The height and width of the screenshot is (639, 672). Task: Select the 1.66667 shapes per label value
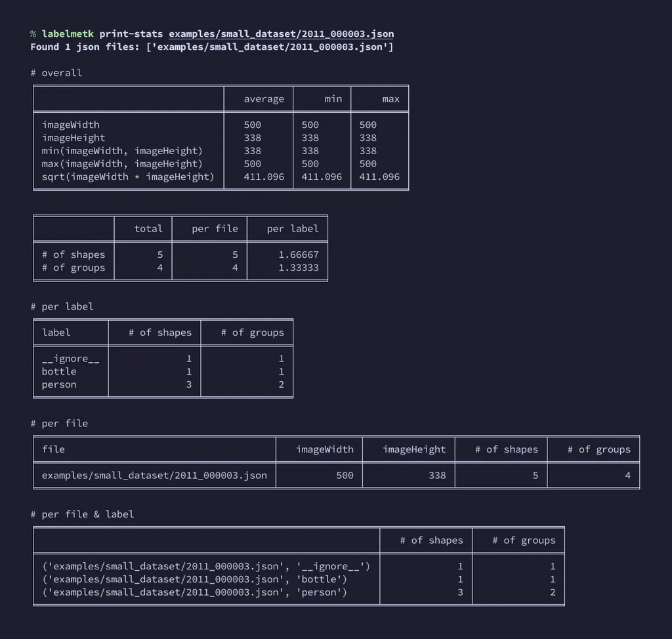(299, 255)
